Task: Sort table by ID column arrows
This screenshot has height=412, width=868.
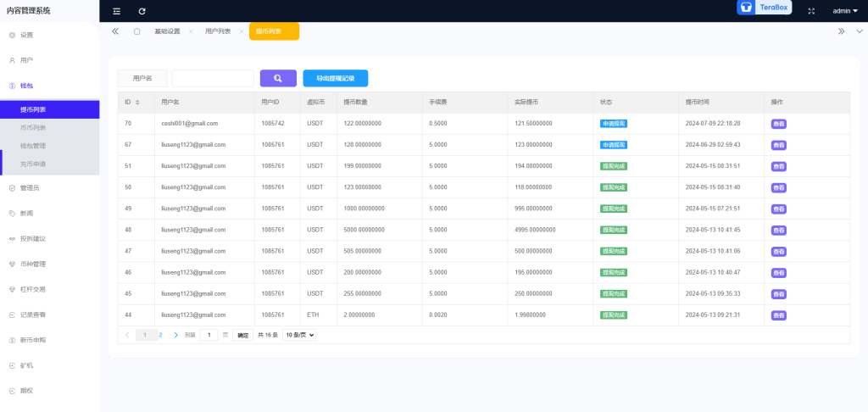Action: [137, 103]
